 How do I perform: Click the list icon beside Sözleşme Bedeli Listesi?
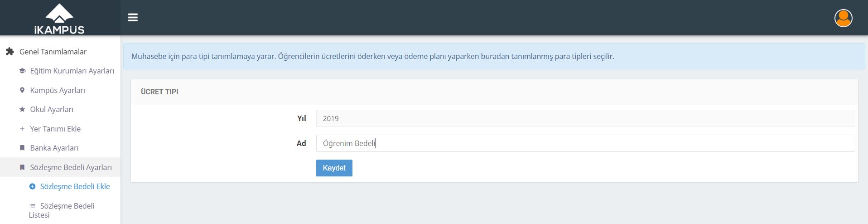coord(32,206)
